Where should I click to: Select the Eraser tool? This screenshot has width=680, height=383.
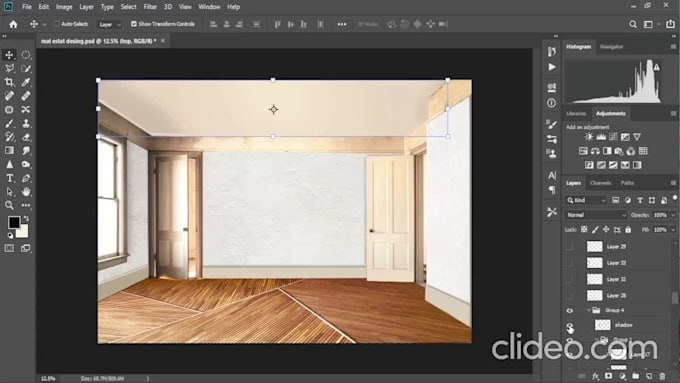coord(26,137)
